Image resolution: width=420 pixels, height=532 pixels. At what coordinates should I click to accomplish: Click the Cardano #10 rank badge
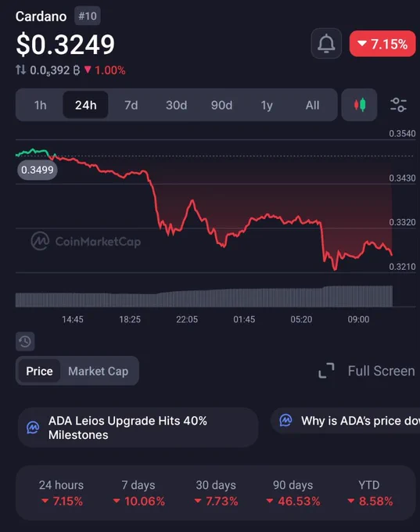88,16
